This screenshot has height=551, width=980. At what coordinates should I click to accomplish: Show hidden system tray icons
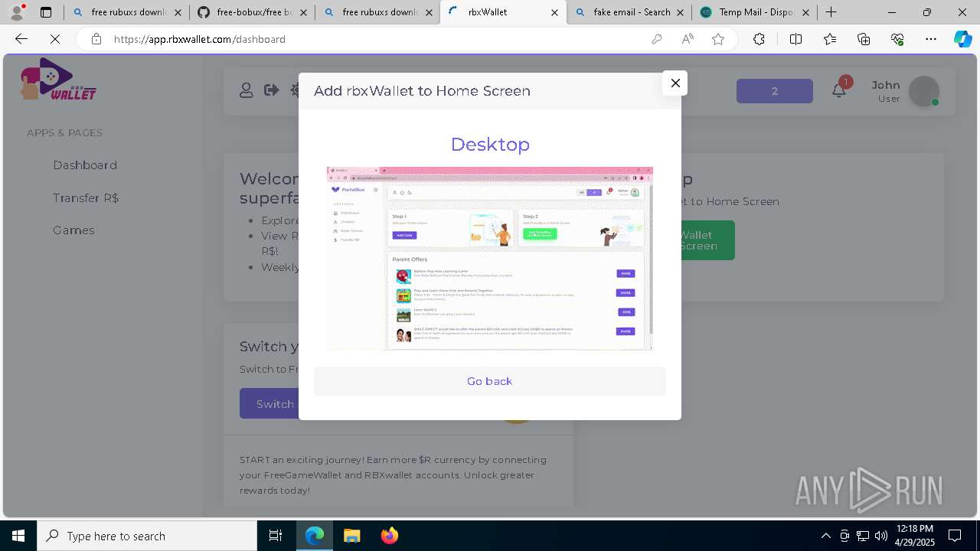[825, 536]
